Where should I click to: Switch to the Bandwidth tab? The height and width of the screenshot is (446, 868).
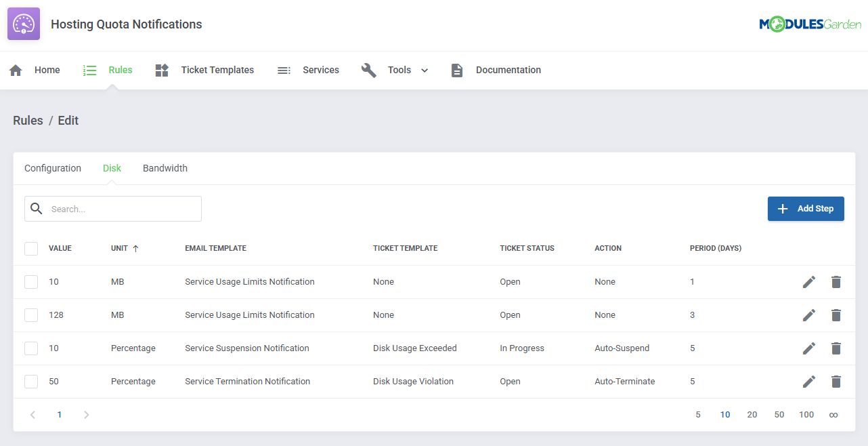click(x=165, y=167)
